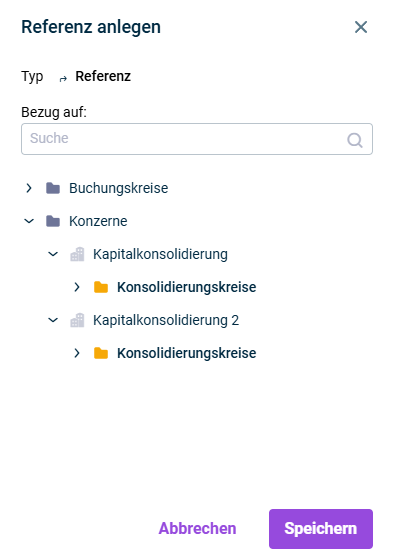394x554 pixels.
Task: Expand Konsolidierungskreise under Kapitalkonsolidierung 2
Action: (77, 353)
